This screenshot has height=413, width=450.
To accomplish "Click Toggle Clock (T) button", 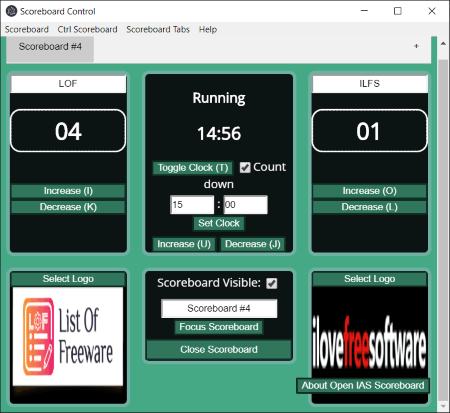I will click(x=193, y=168).
